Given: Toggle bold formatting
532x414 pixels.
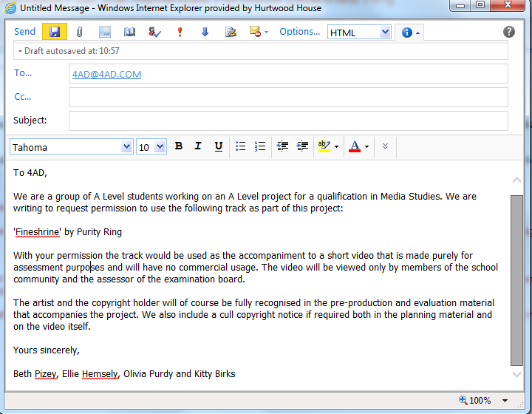Looking at the screenshot, I should (179, 146).
